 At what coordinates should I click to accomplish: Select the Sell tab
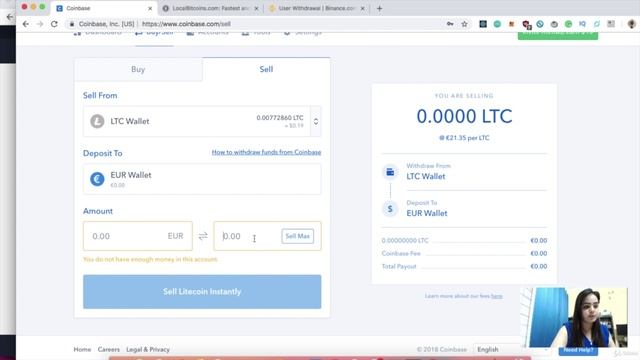click(x=266, y=69)
